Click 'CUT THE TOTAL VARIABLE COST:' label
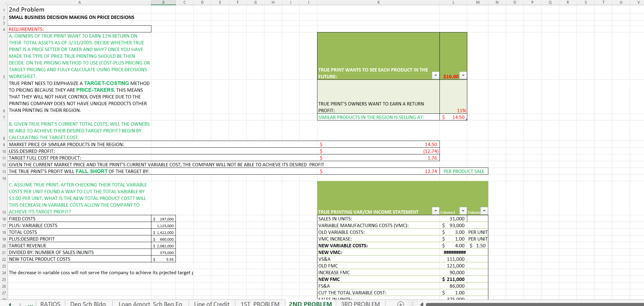Viewport: 644px width, 306px height. tap(378, 293)
